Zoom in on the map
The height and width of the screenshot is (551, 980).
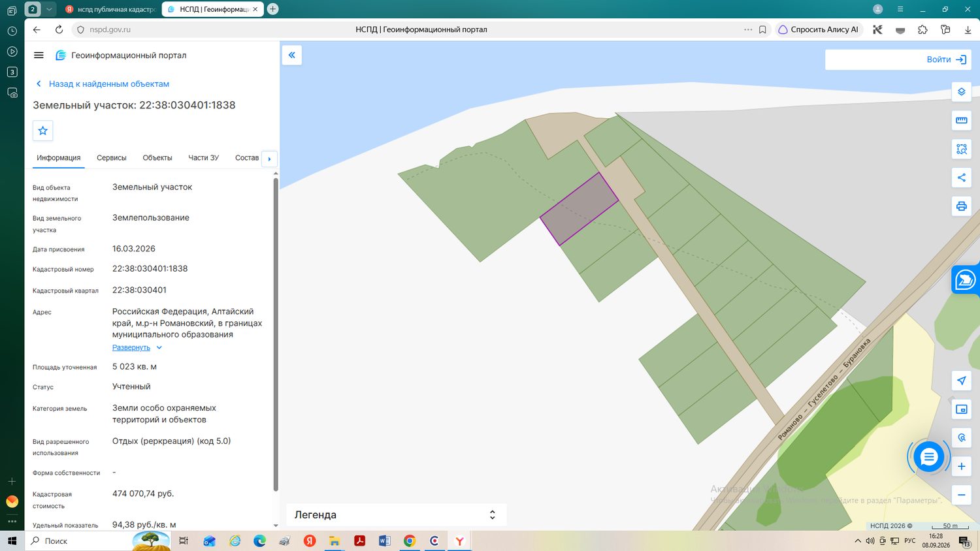pyautogui.click(x=962, y=466)
